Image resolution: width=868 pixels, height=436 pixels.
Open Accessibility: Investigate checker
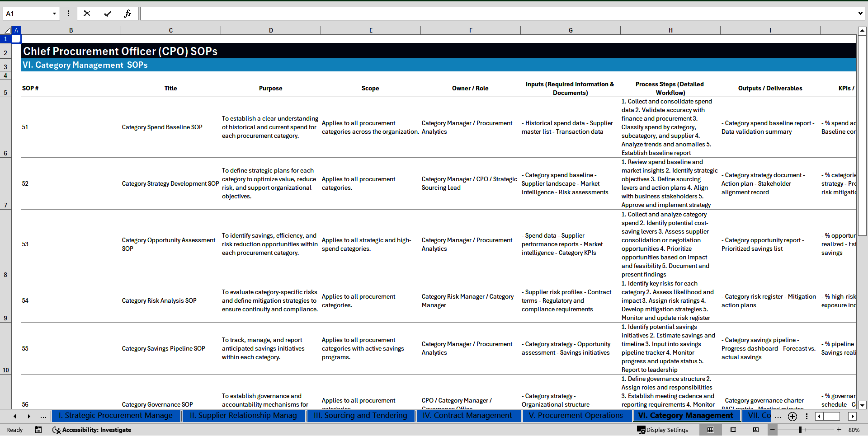point(92,430)
